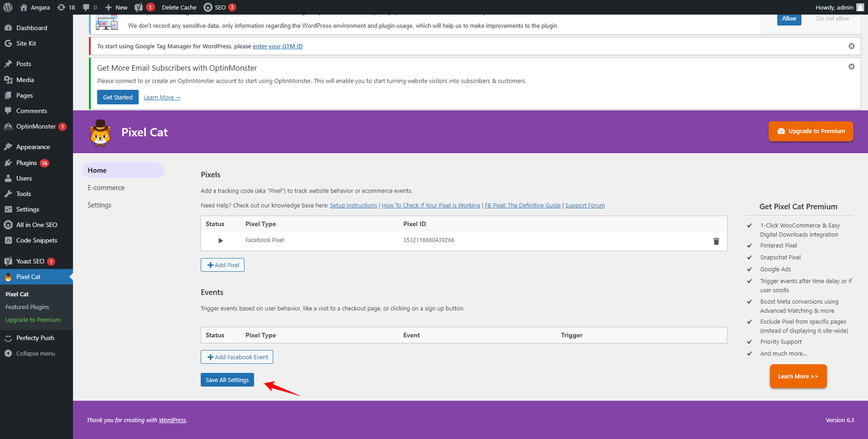
Task: Delete the Facebook Pixel trash icon
Action: tap(716, 241)
